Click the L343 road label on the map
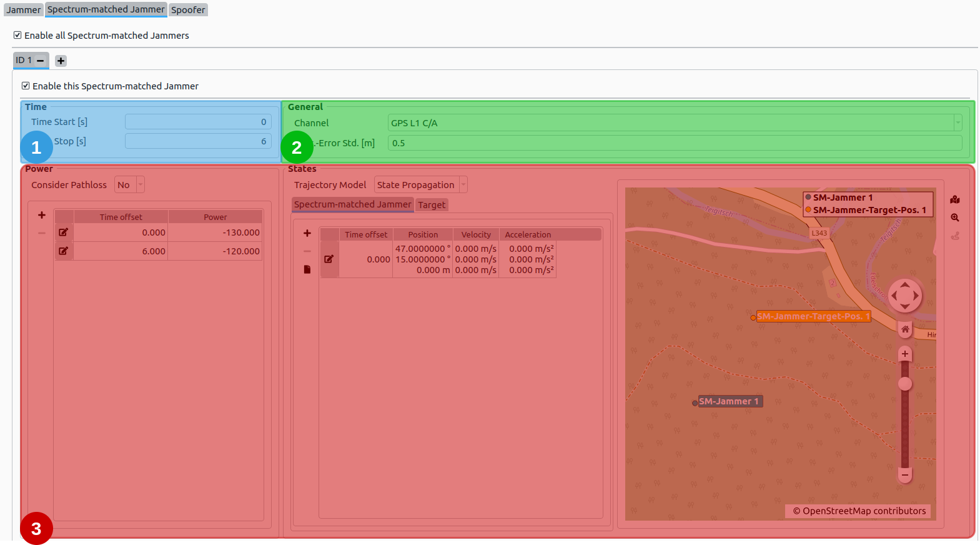 (x=819, y=233)
